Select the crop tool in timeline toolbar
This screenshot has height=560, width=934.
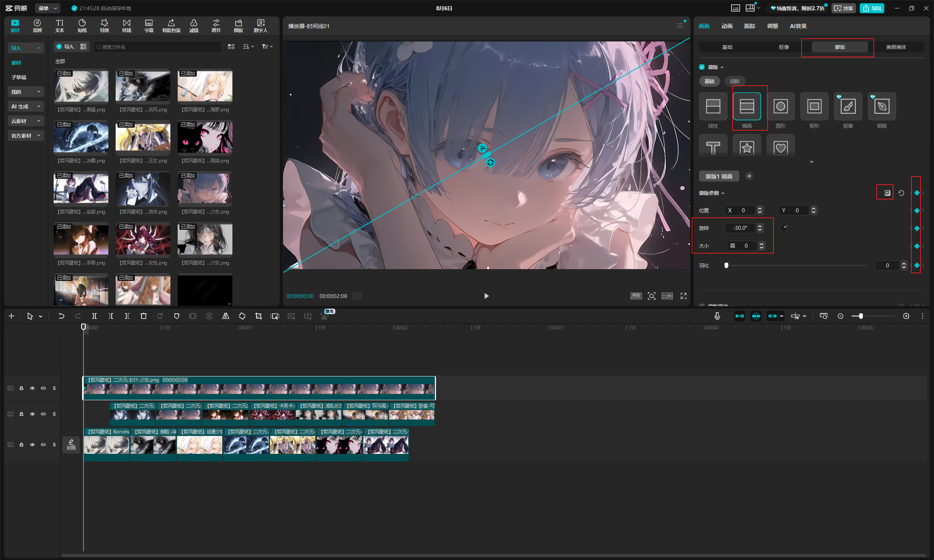tap(259, 316)
